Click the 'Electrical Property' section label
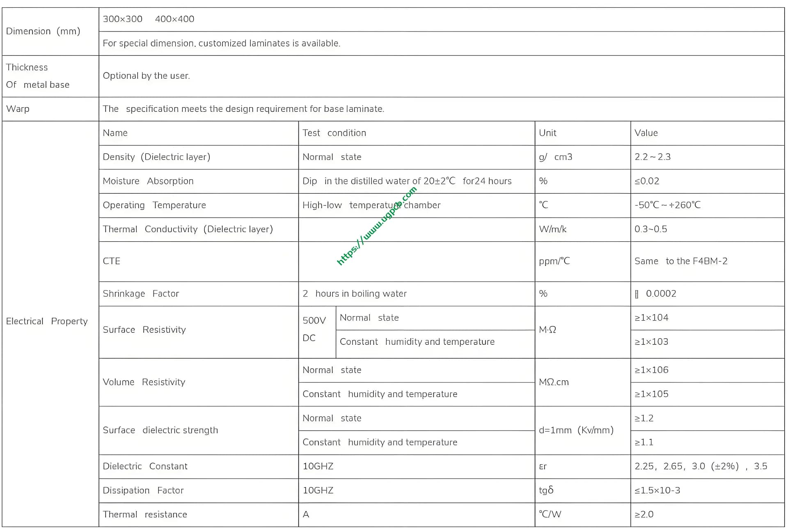 (47, 321)
